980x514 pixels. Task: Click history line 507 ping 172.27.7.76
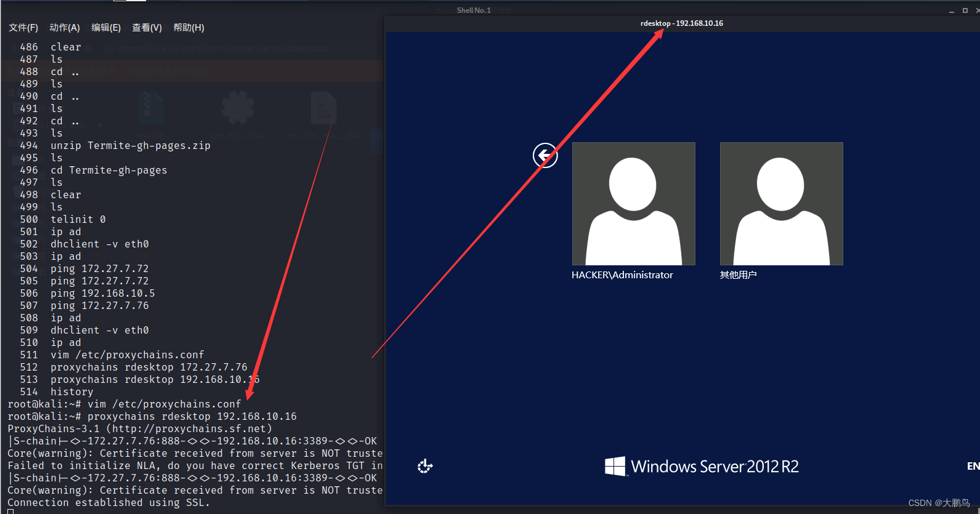[x=84, y=306]
